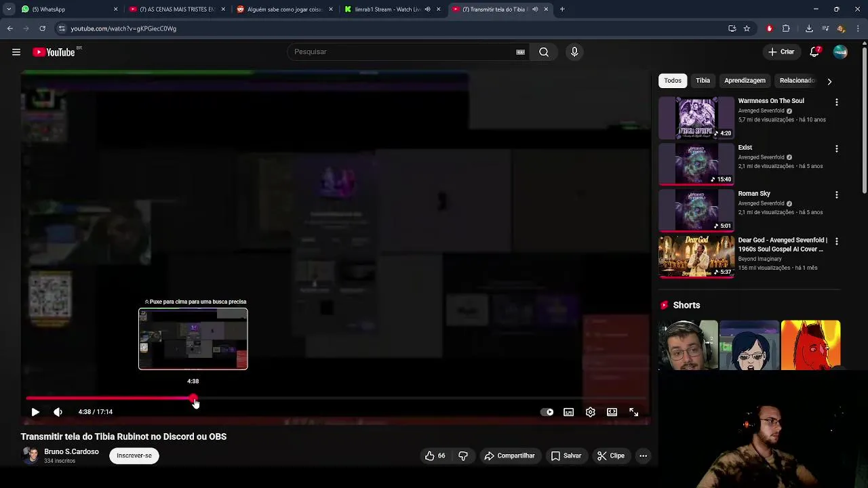
Task: Toggle the autoplay switch
Action: [547, 412]
